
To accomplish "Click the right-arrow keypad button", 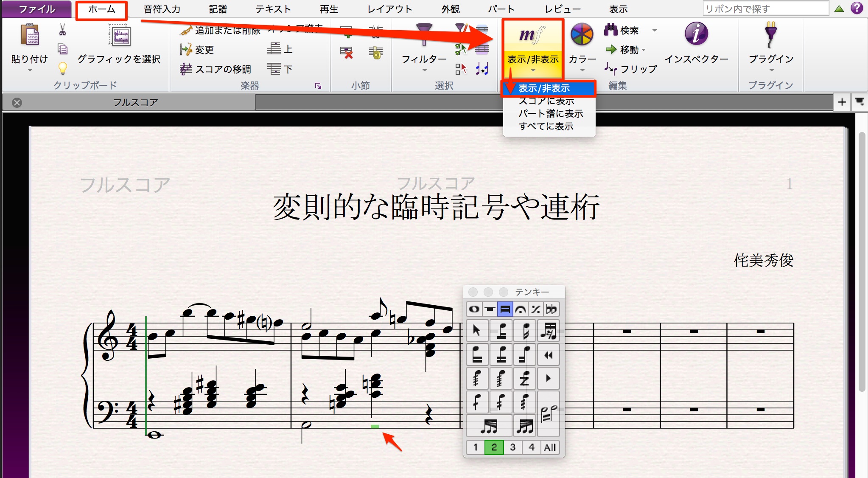I will [548, 378].
